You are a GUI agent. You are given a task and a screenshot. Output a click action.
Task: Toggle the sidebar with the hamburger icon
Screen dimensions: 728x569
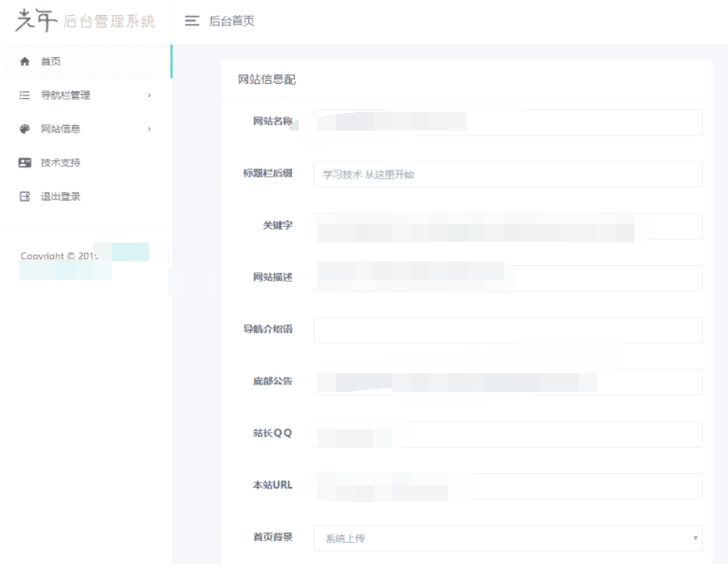click(192, 21)
